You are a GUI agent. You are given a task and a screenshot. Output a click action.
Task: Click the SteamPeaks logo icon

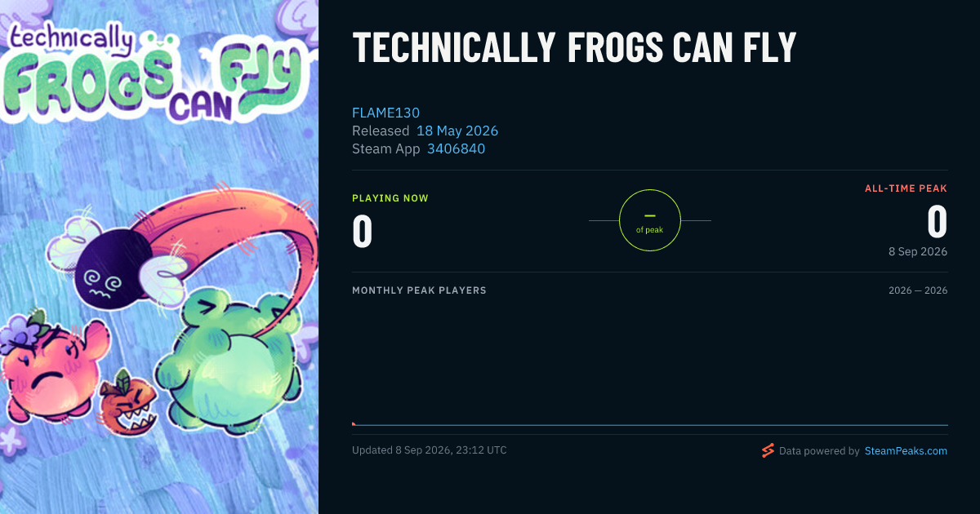pyautogui.click(x=768, y=450)
